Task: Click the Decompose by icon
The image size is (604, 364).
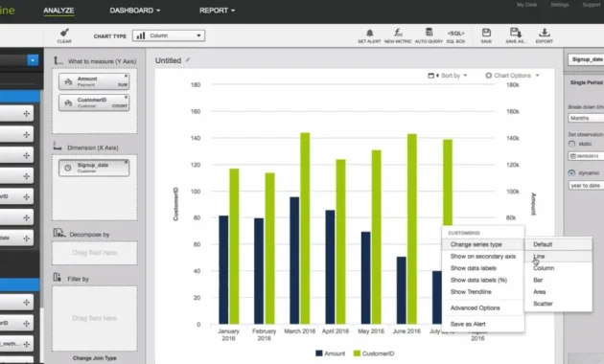Action: [x=58, y=233]
